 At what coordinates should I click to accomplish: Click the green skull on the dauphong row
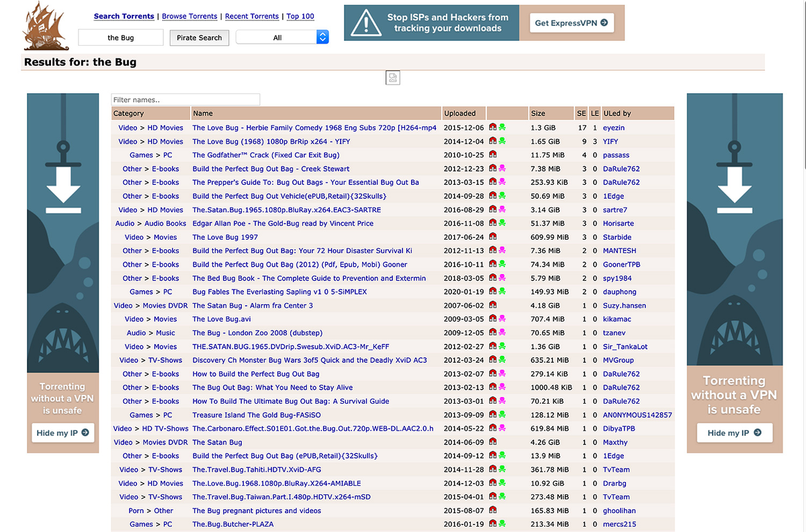(502, 292)
